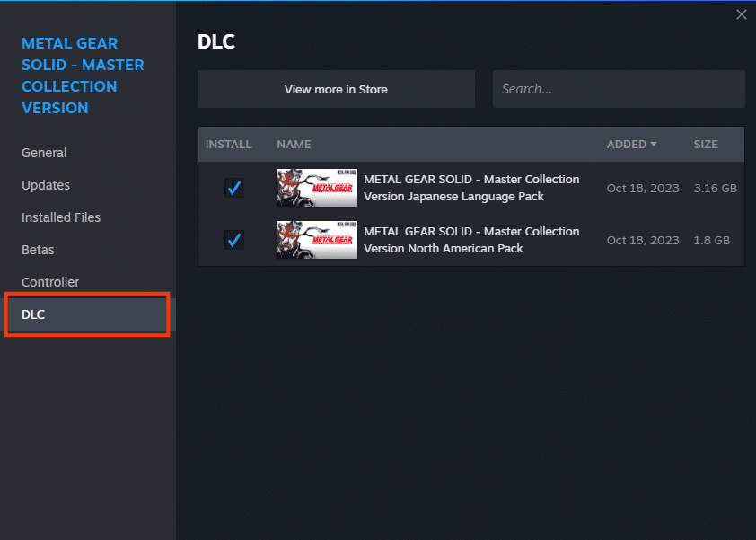Screen dimensions: 756x540
Task: Open the Installed Files tab
Action: click(61, 217)
